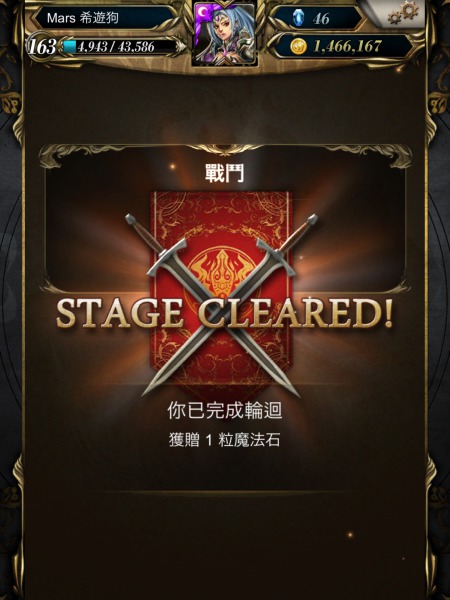This screenshot has height=600, width=450.
Task: Tap the 戰鬥 battle heading
Action: [x=225, y=174]
